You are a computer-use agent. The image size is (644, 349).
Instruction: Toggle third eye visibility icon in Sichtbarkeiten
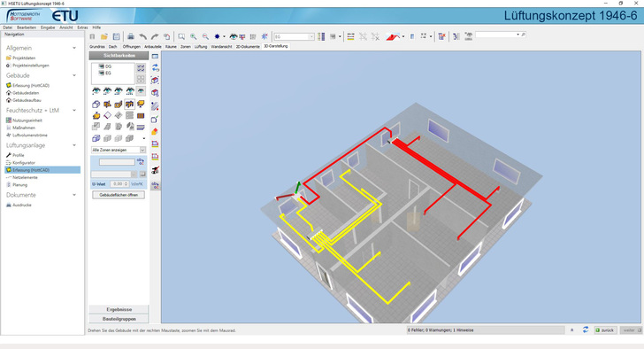point(119,91)
